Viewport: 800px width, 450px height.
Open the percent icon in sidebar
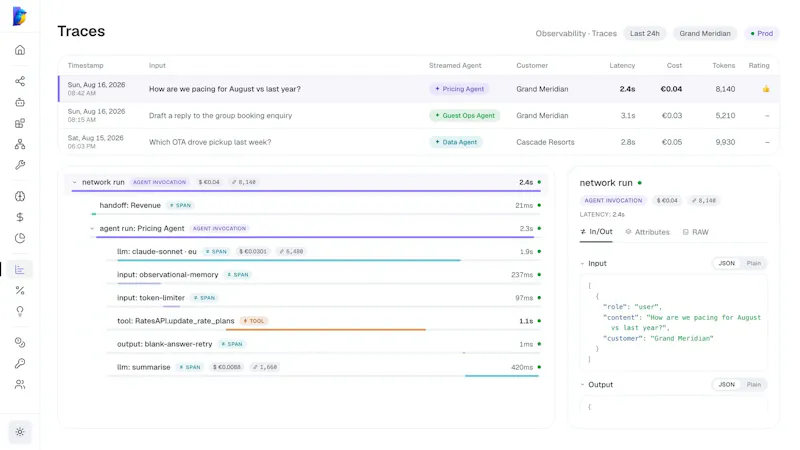point(20,290)
